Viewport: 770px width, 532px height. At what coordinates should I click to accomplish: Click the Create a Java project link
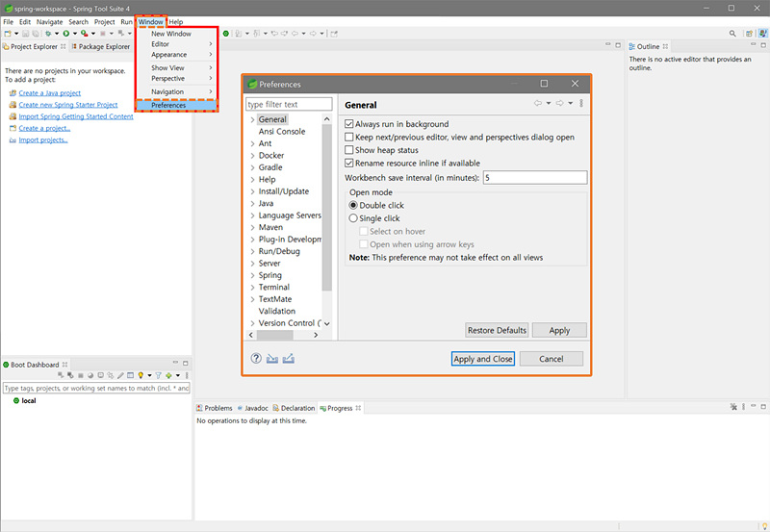click(50, 92)
